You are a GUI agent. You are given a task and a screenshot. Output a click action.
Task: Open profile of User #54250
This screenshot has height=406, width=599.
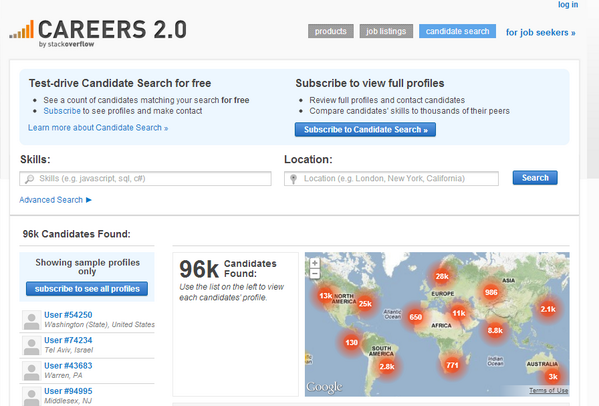pyautogui.click(x=68, y=315)
